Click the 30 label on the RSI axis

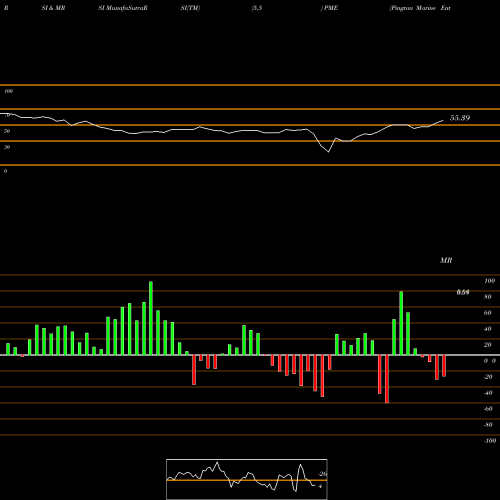7,147
